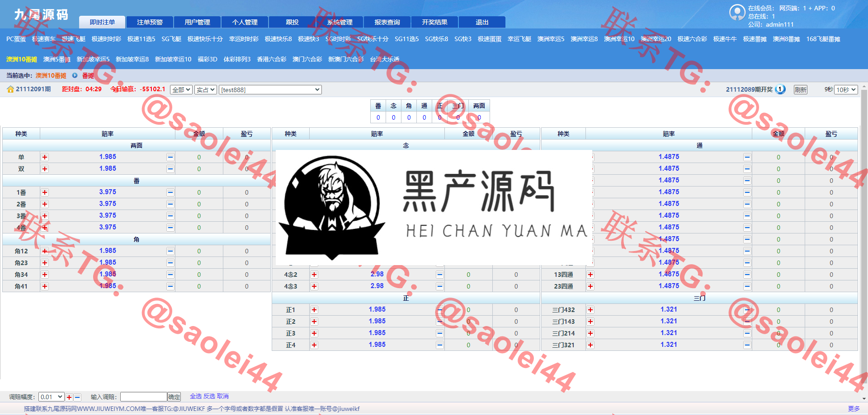Click red plus next to adjustment amplitude

pos(69,397)
